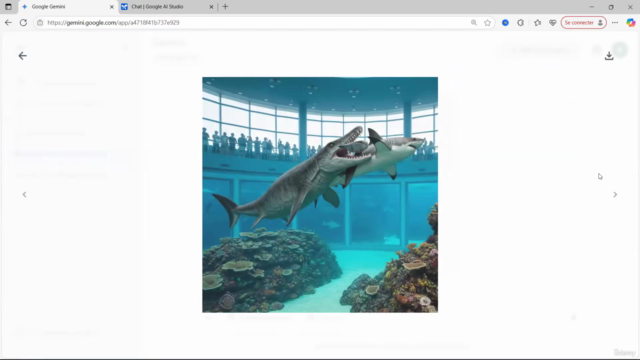View site information lock icon
Image resolution: width=640 pixels, height=360 pixels.
pyautogui.click(x=40, y=22)
